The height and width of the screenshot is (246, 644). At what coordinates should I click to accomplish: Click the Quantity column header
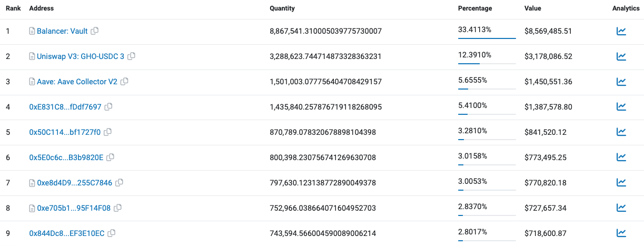[282, 8]
